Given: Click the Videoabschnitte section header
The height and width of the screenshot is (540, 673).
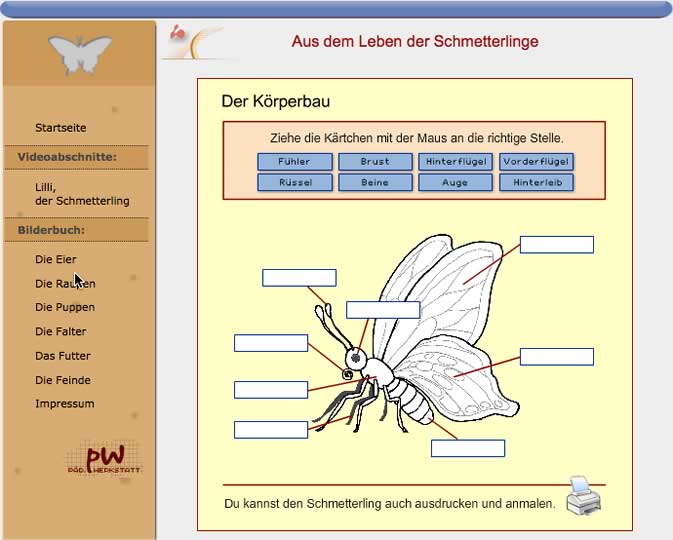Looking at the screenshot, I should tap(76, 157).
